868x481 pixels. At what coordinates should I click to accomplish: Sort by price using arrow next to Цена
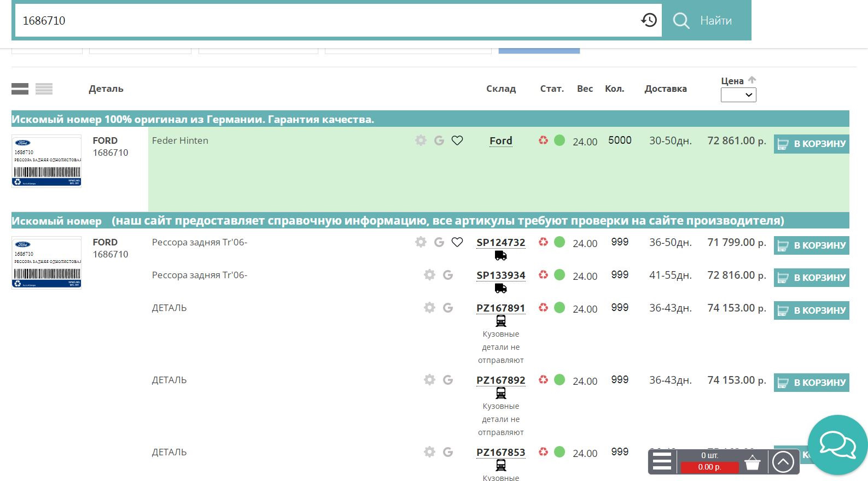(752, 80)
